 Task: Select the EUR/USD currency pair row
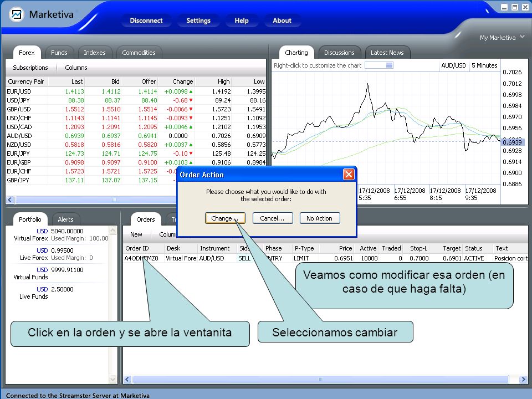tap(136, 91)
